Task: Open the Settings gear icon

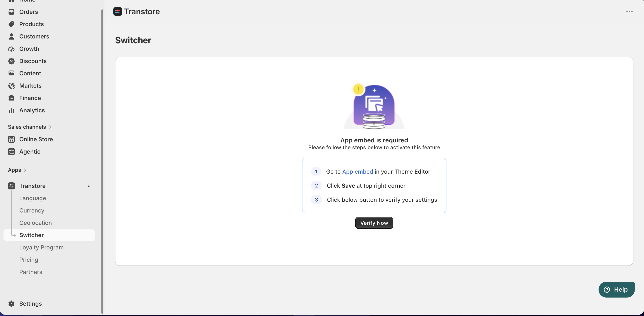Action: click(11, 303)
